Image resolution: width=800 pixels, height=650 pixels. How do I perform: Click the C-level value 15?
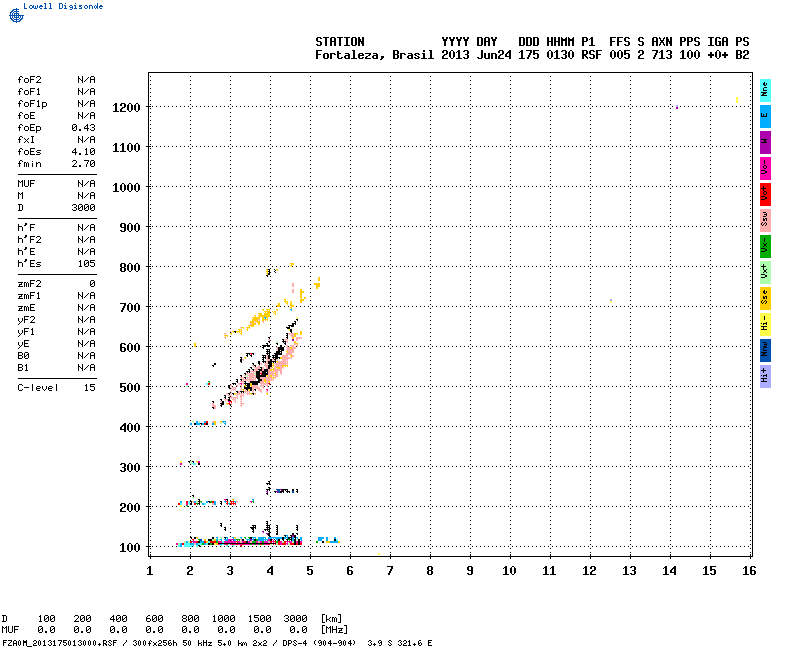pos(90,388)
